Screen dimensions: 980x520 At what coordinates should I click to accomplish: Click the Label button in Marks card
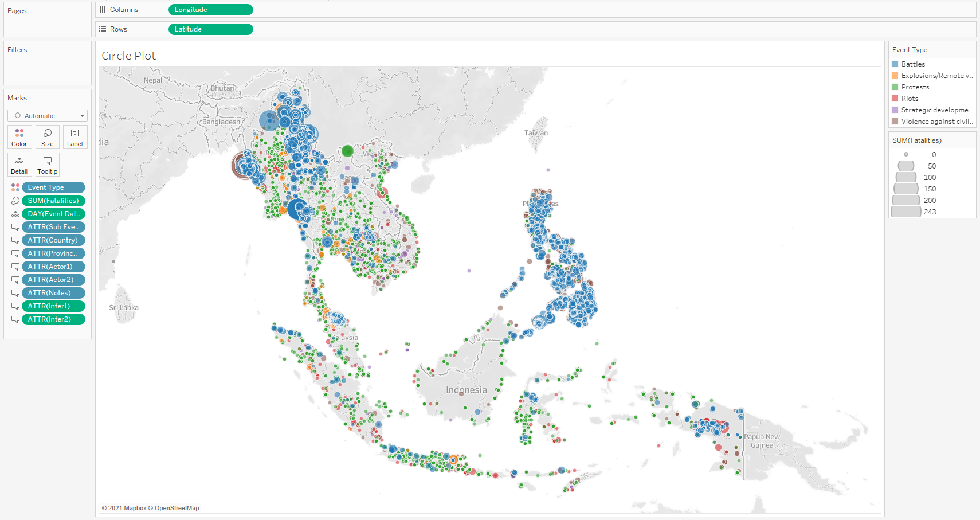75,137
